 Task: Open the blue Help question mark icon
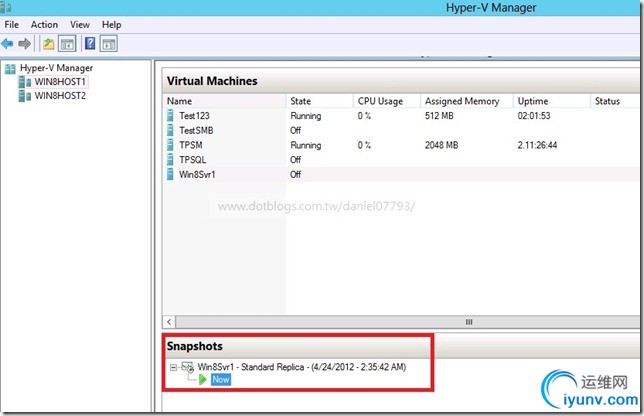[x=90, y=43]
